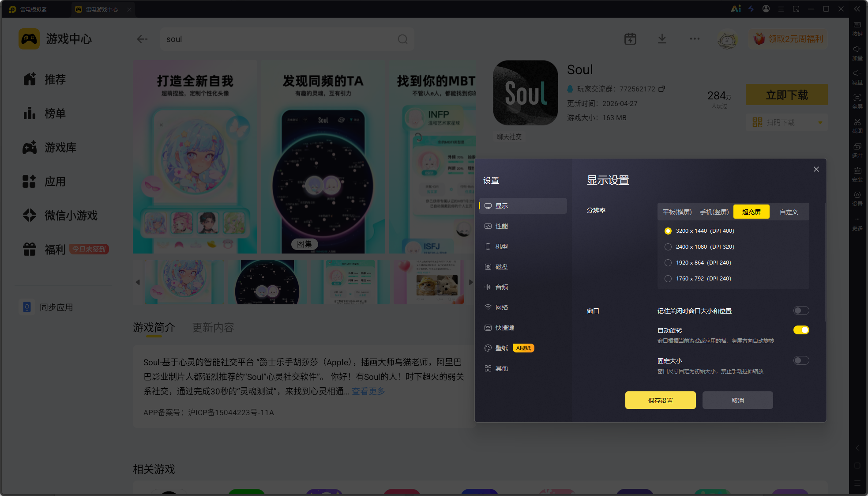This screenshot has width=868, height=496.
Task: Close the 显示设置 dialog with X
Action: pos(816,169)
